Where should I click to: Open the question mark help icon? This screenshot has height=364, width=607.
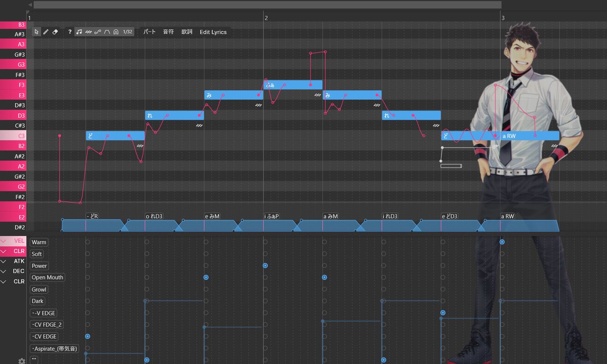tap(70, 32)
